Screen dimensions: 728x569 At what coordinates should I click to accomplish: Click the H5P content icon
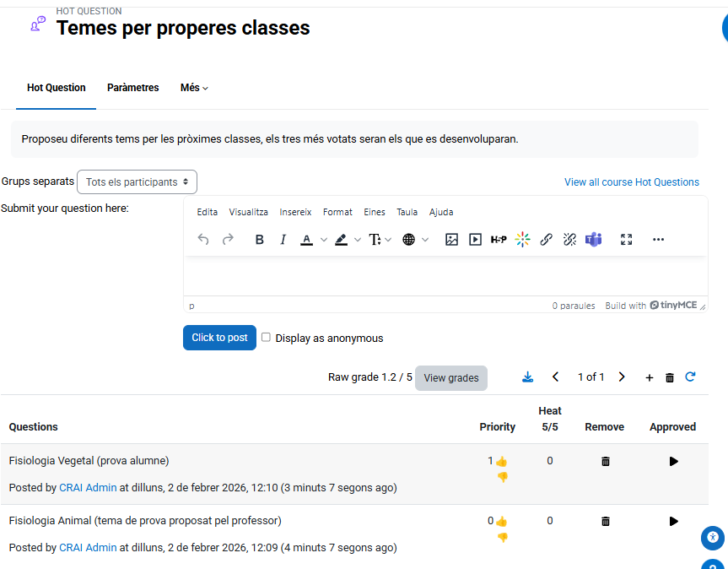(x=499, y=240)
